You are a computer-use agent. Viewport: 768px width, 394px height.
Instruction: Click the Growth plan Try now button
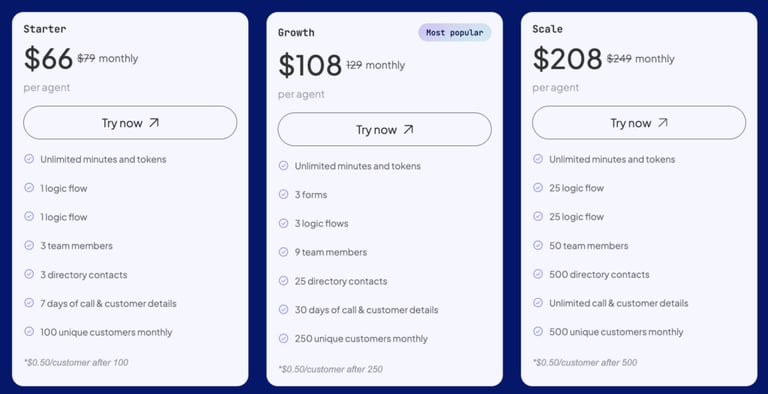[x=384, y=129]
